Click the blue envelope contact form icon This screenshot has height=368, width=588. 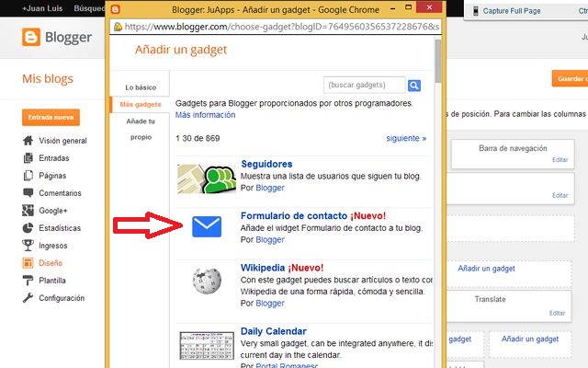(x=206, y=226)
